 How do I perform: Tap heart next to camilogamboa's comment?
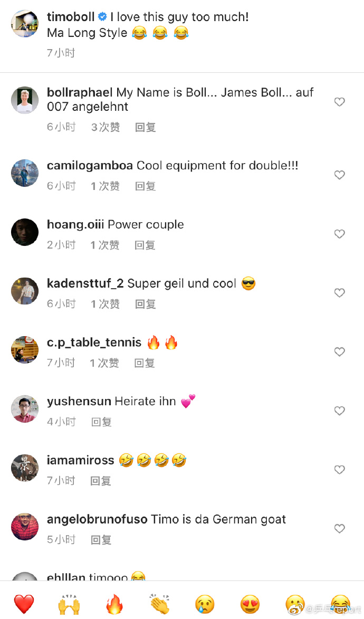[x=340, y=175]
